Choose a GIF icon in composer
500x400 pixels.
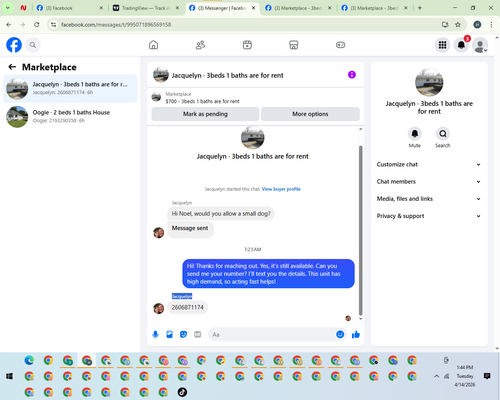(x=197, y=334)
